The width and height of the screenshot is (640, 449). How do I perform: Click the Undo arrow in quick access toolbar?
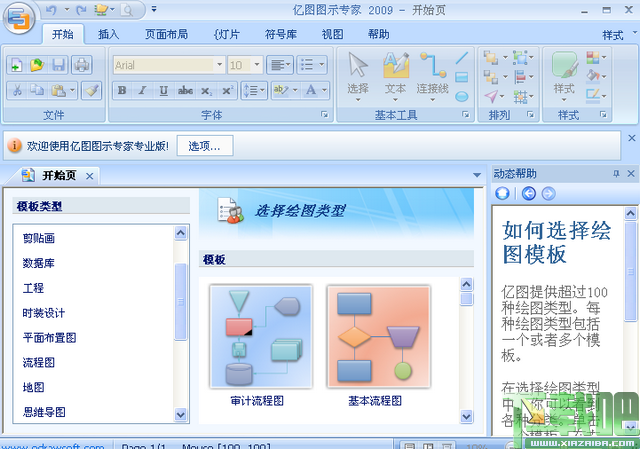click(x=52, y=9)
